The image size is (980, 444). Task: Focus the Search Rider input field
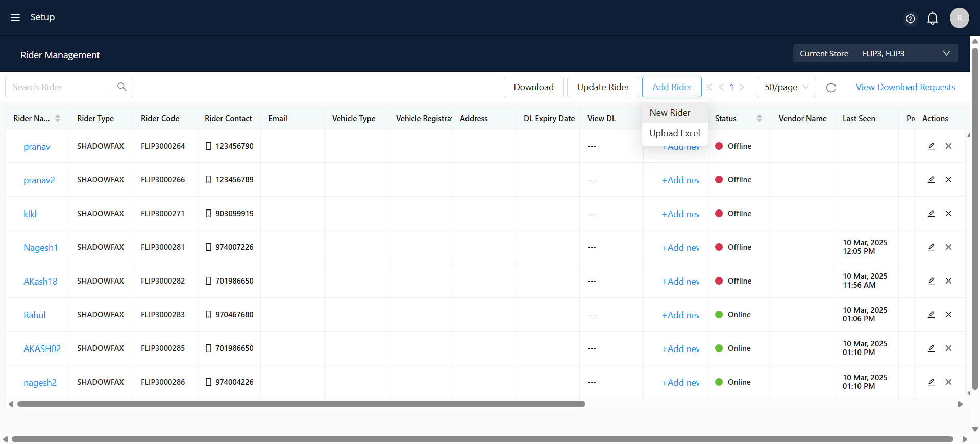point(59,87)
